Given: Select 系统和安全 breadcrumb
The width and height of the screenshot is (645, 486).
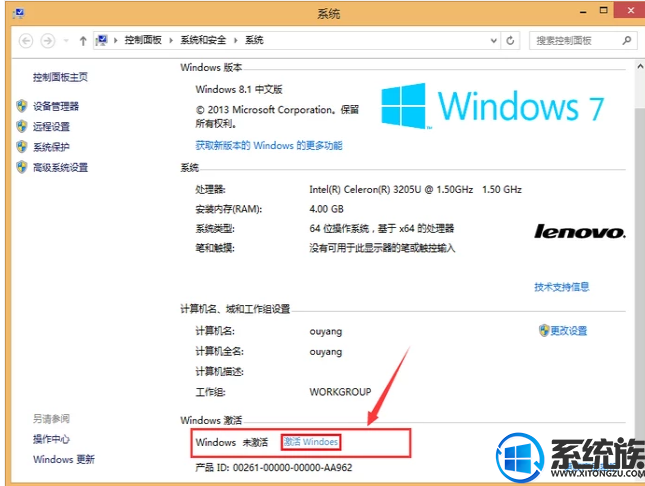Looking at the screenshot, I should 203,40.
